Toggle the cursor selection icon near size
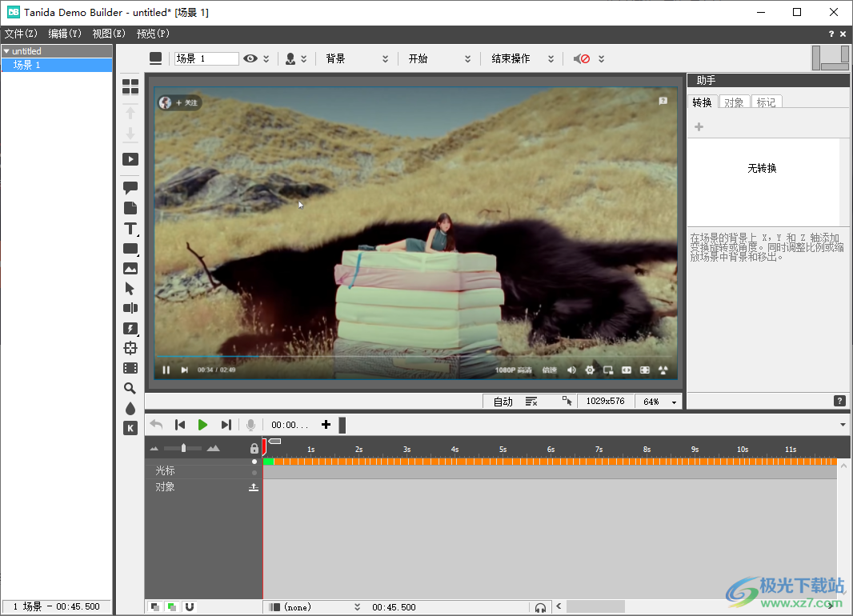Screen dimensions: 853x616 coord(567,401)
